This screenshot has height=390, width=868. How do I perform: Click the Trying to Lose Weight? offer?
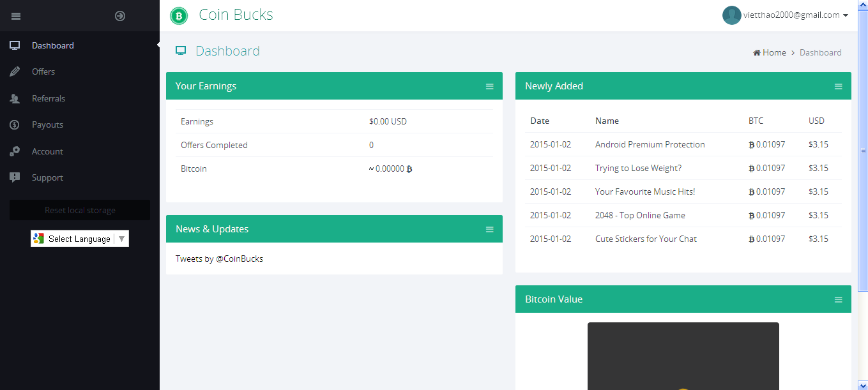[638, 168]
